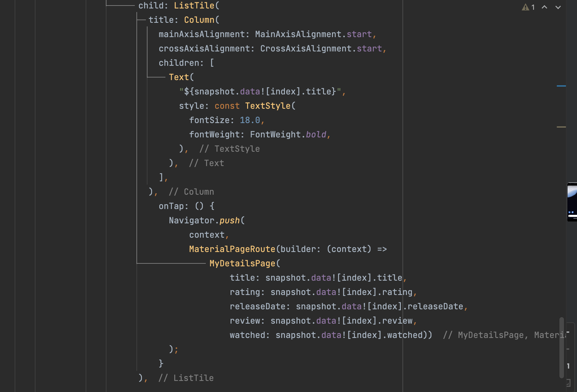Viewport: 577px width, 392px height.
Task: Click the Column constructor name
Action: tap(199, 20)
